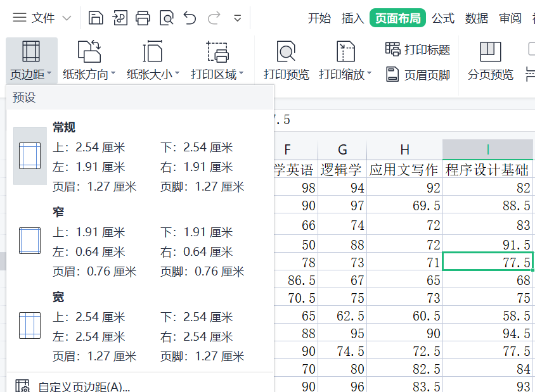535x392 pixels.
Task: Click the Undo arrow
Action: (190, 18)
